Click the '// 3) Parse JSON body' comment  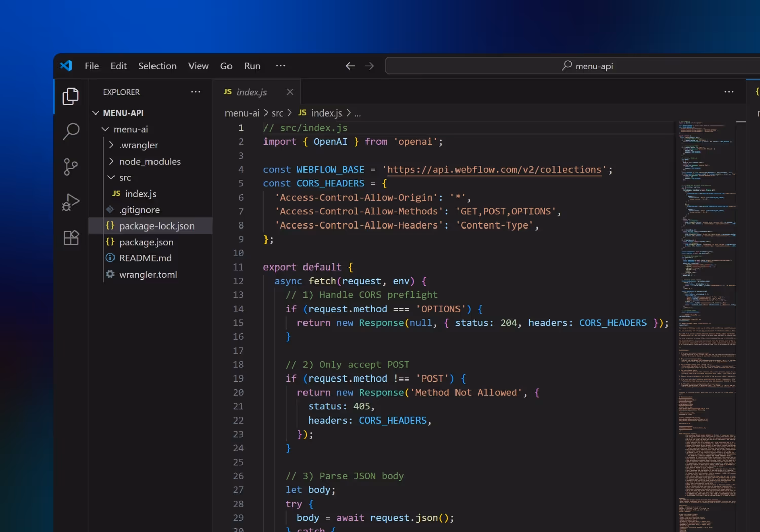pyautogui.click(x=345, y=476)
